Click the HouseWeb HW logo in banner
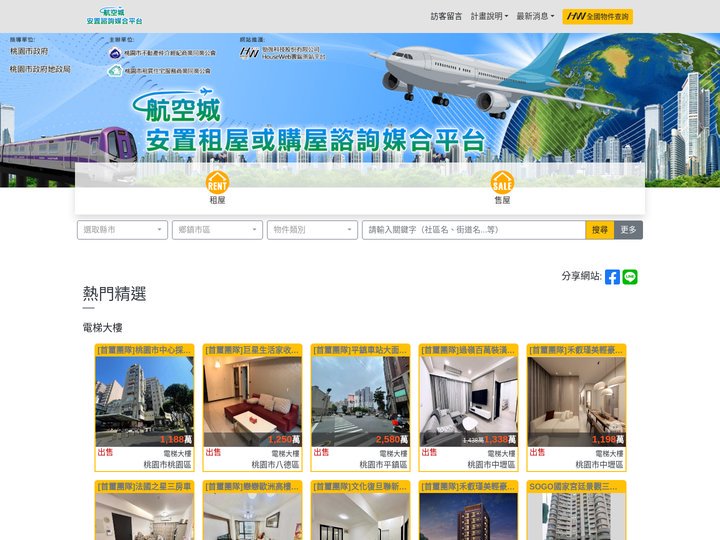Image resolution: width=720 pixels, height=540 pixels. click(x=249, y=53)
